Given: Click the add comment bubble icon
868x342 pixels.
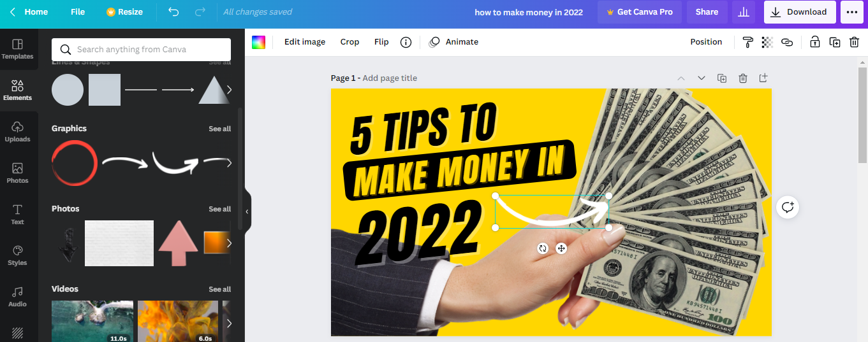Looking at the screenshot, I should (788, 207).
